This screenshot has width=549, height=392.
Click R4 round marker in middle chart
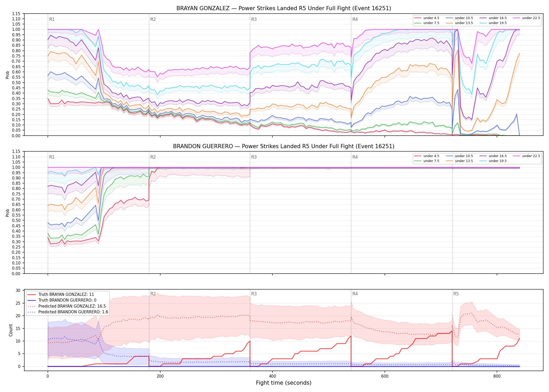[x=355, y=157]
